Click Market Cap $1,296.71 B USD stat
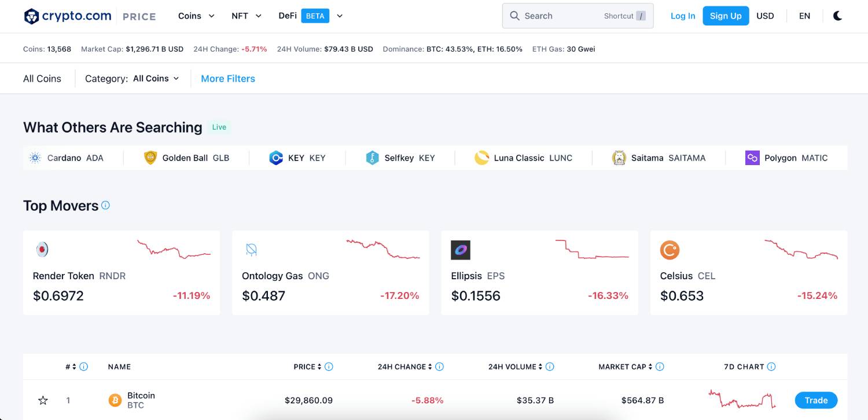868x420 pixels. click(x=132, y=49)
